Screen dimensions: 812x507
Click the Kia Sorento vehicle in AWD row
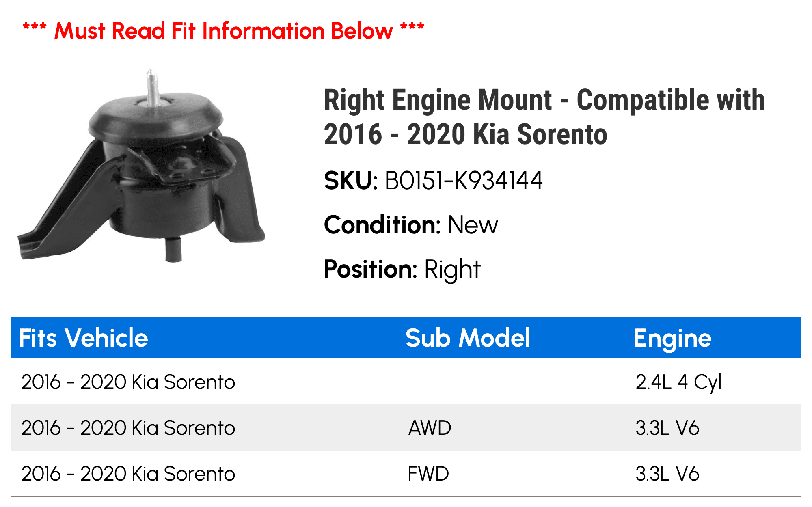[128, 428]
